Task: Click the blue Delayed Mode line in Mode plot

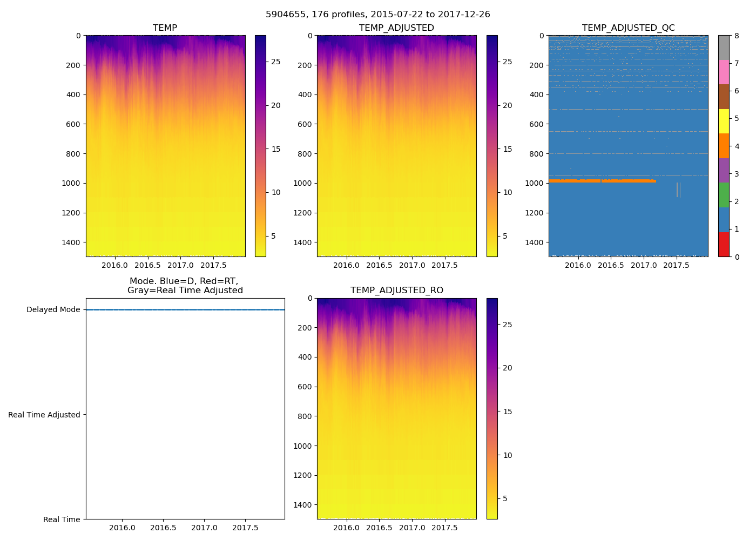Action: coord(185,309)
